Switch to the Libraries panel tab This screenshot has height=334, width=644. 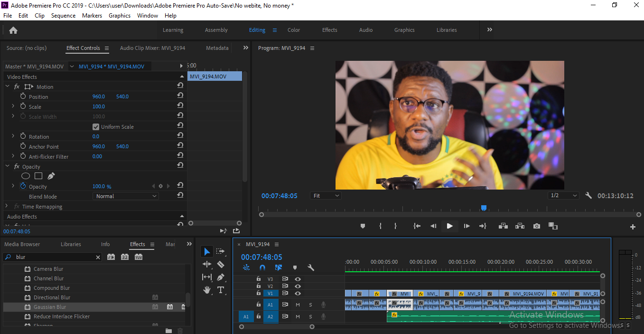pyautogui.click(x=71, y=244)
